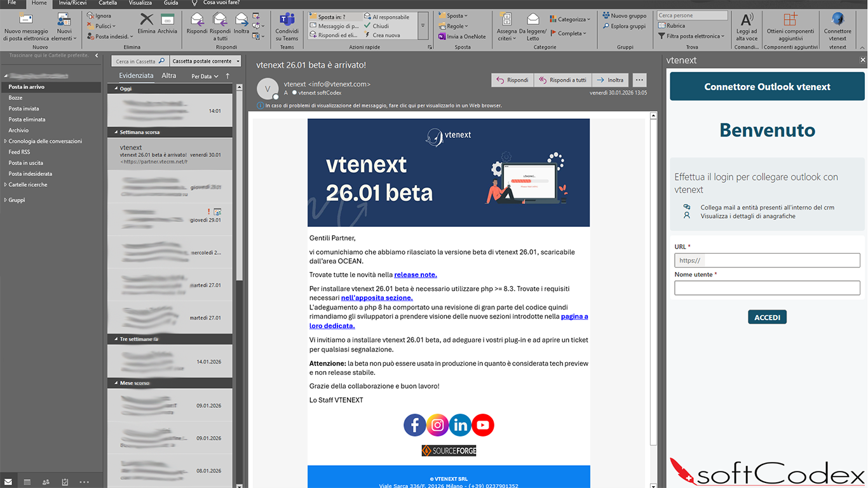Switch to the Altra inbox tab
Screen dimensions: 868x488
click(168, 76)
